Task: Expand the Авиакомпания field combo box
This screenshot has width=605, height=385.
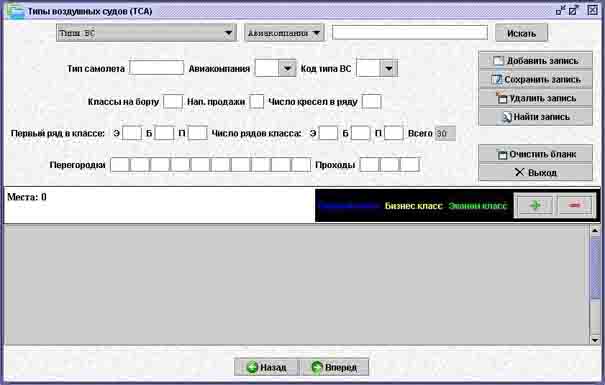Action: pos(287,69)
